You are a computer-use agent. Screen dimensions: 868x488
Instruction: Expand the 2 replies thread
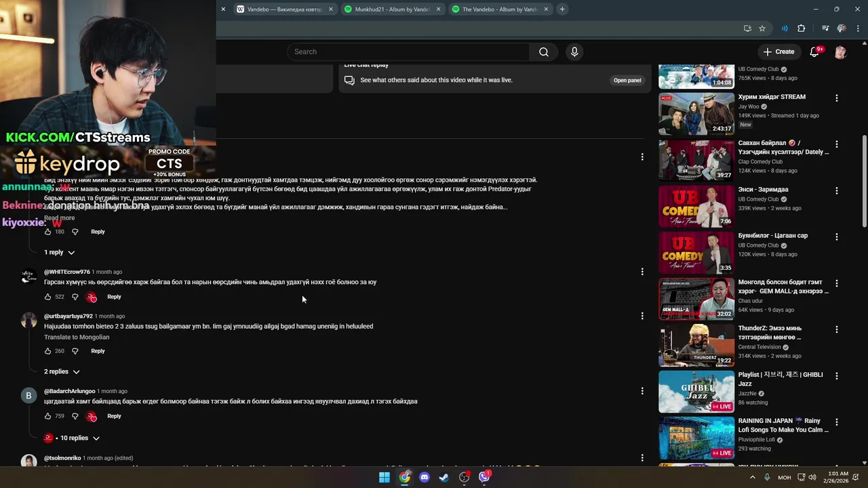pyautogui.click(x=62, y=371)
